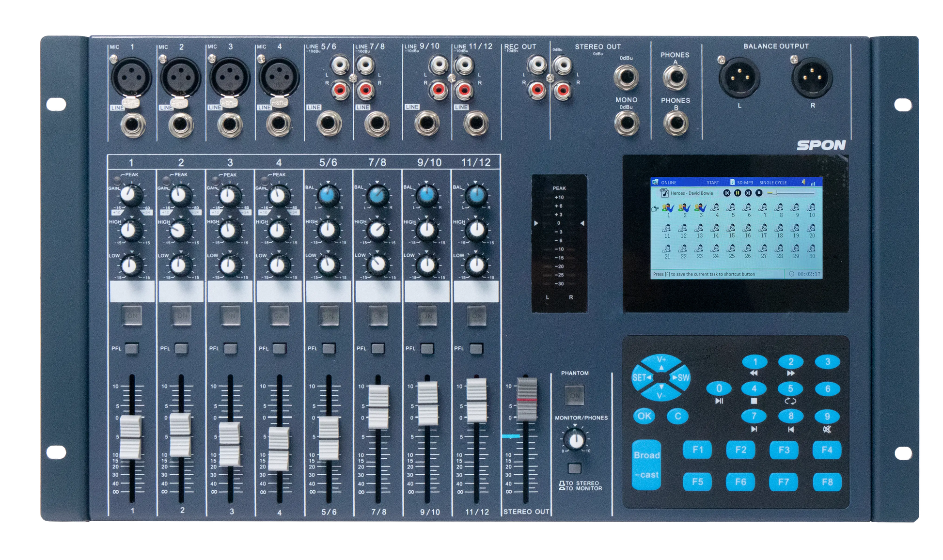Touch the blue BAL knob on channel 5/6

tap(329, 195)
